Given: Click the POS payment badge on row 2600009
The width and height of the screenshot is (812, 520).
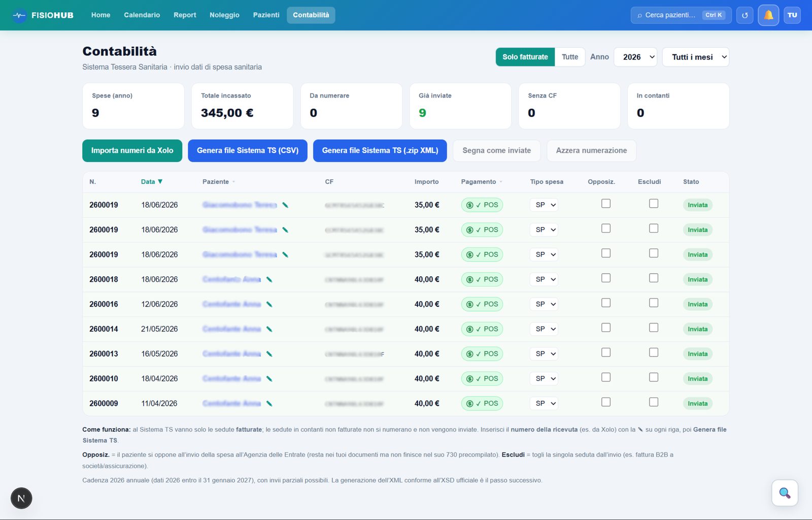Looking at the screenshot, I should 482,403.
